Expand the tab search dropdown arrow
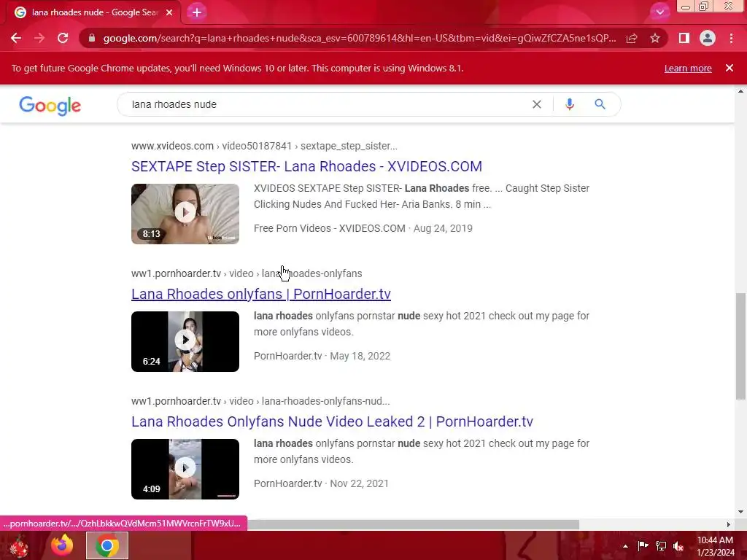The image size is (747, 560). click(x=659, y=12)
